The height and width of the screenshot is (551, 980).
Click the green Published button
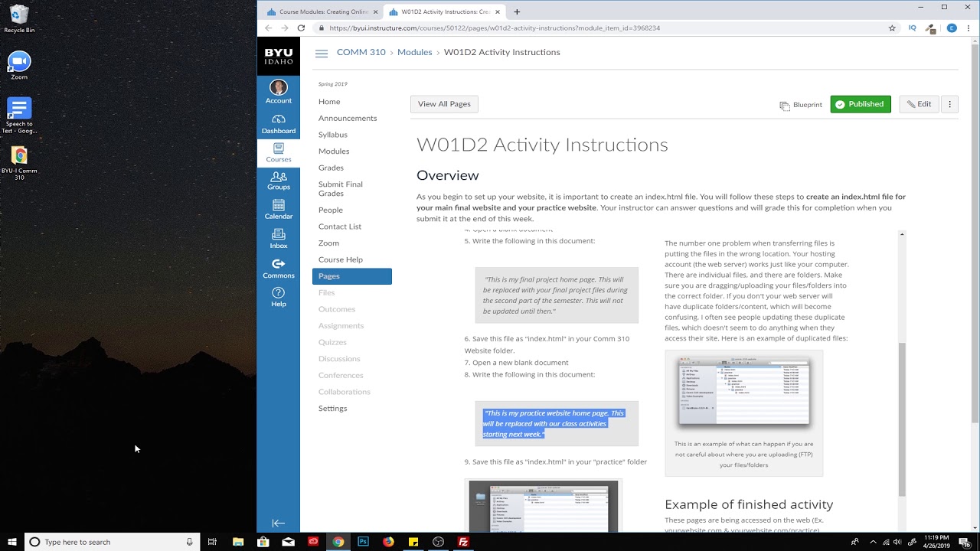point(861,104)
